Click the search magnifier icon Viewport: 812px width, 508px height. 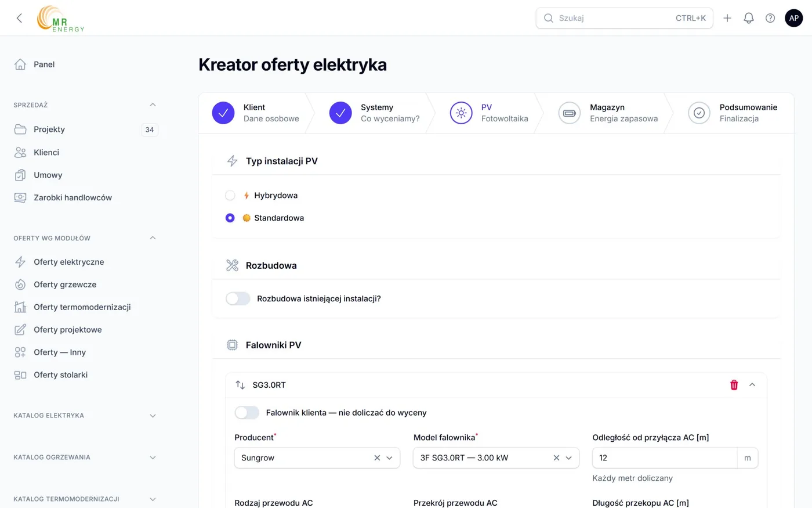point(548,18)
